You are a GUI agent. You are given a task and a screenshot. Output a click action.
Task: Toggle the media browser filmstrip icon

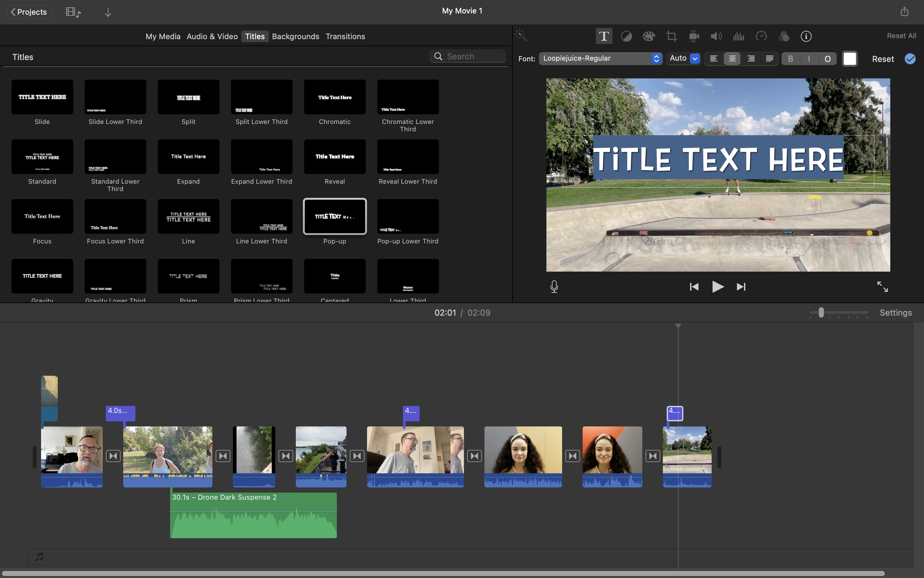pos(73,12)
